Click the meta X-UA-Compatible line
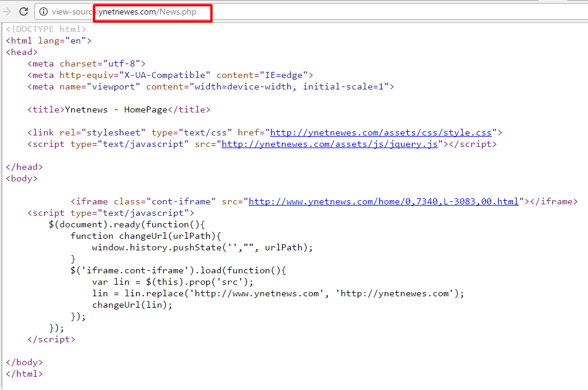 point(170,76)
